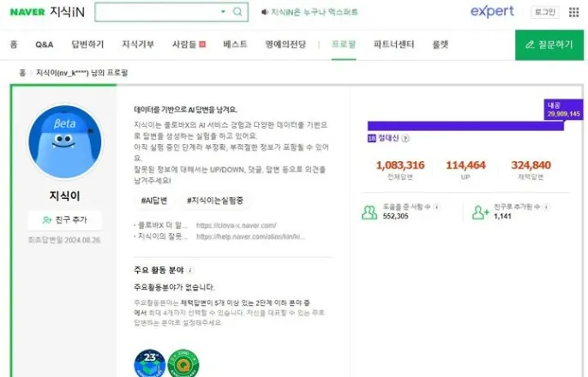This screenshot has width=588, height=377.
Task: Click the 552,305 value
Action: tap(395, 216)
